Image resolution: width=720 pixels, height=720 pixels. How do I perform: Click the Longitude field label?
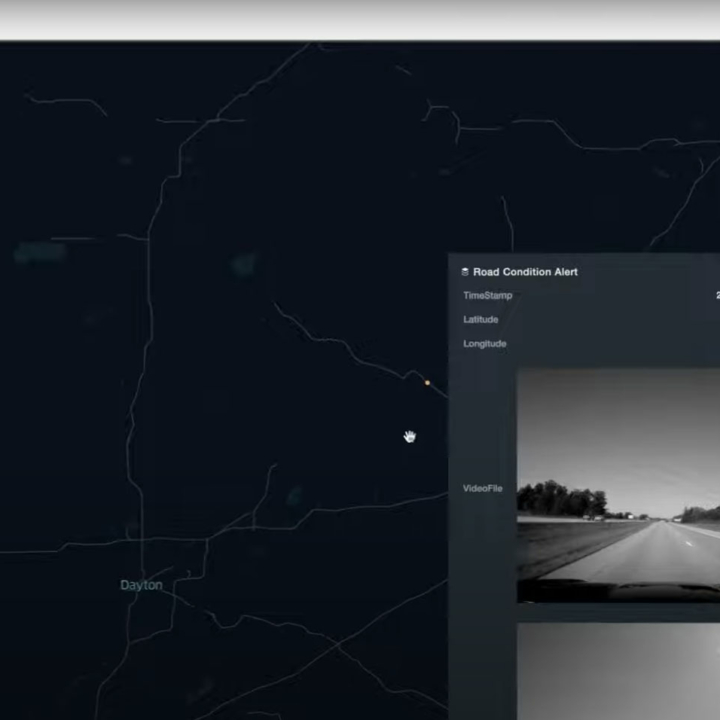[485, 343]
